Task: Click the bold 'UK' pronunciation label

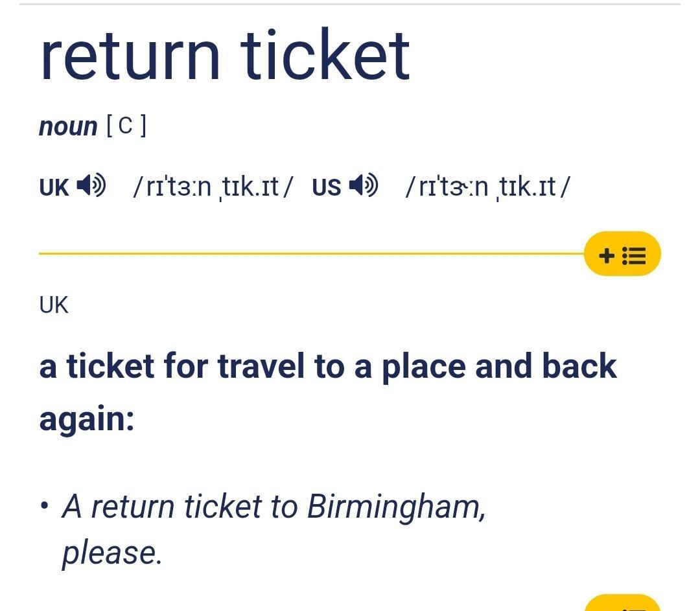Action: [x=54, y=187]
